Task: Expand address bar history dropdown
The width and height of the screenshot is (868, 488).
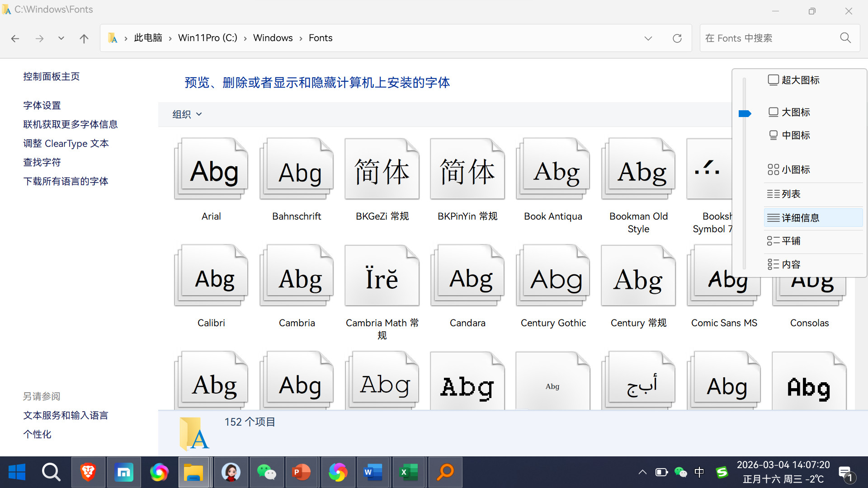Action: pos(648,38)
